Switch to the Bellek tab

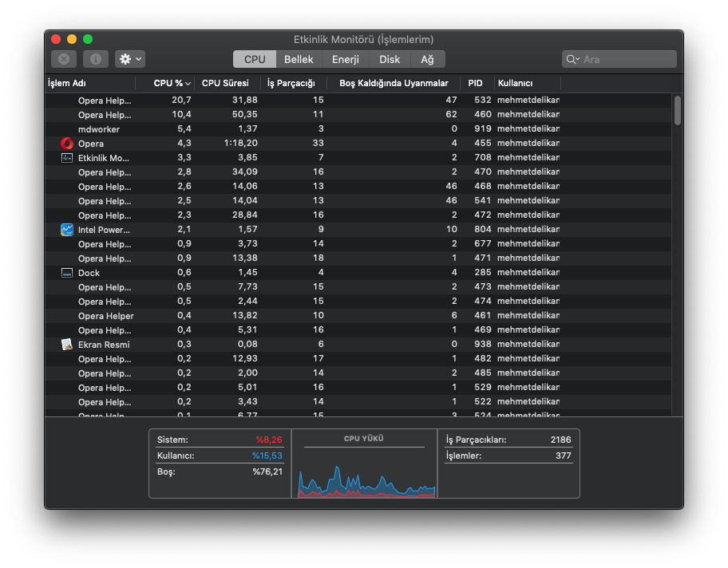299,59
